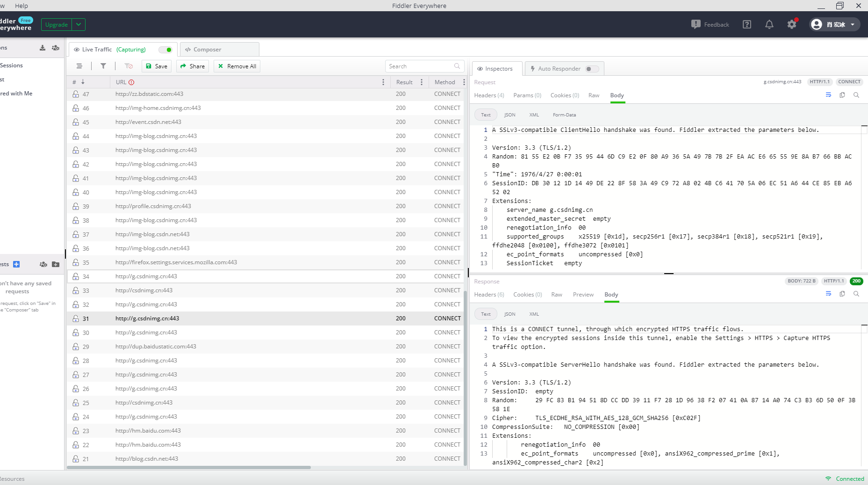Toggle word wrap icon in request panel
This screenshot has width=868, height=485.
tap(828, 95)
